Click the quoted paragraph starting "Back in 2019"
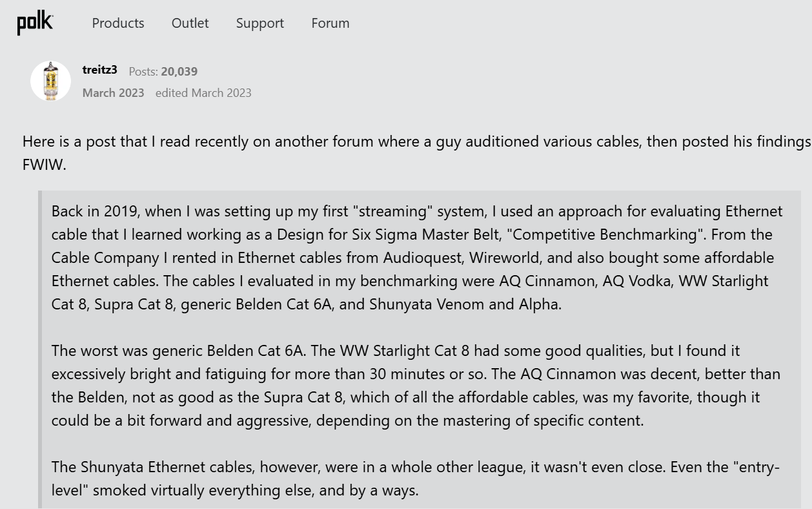 click(413, 258)
